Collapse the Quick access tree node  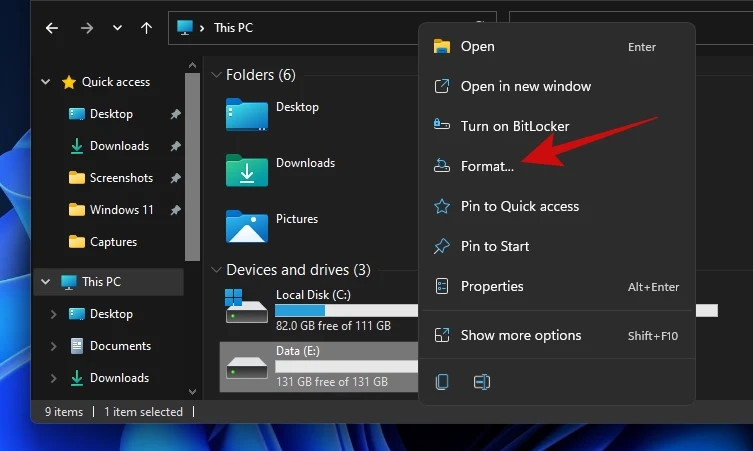pyautogui.click(x=46, y=82)
